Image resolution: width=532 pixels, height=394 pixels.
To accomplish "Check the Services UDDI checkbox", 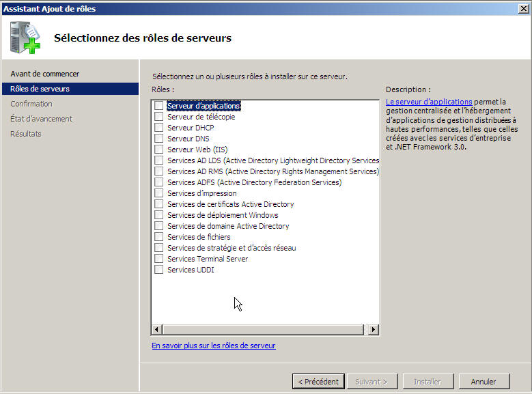I will point(159,270).
